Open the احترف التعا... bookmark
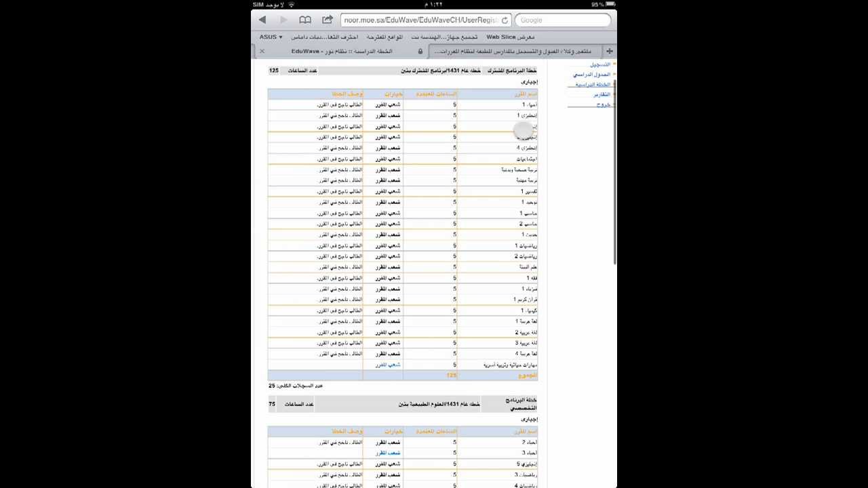 [324, 37]
